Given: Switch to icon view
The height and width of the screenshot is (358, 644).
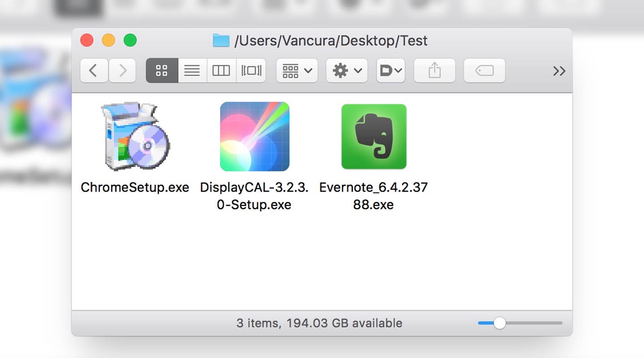Looking at the screenshot, I should pos(162,71).
